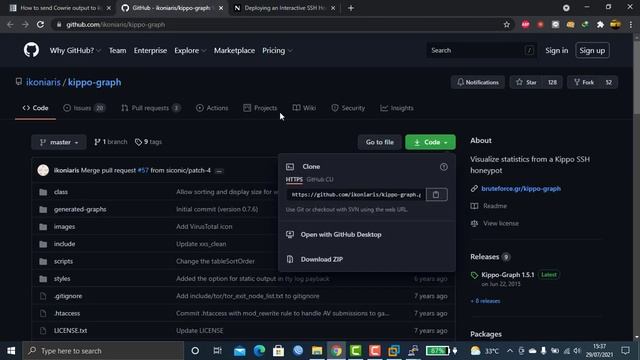This screenshot has height=360, width=640.
Task: Expand the Explore menu
Action: coord(190,51)
